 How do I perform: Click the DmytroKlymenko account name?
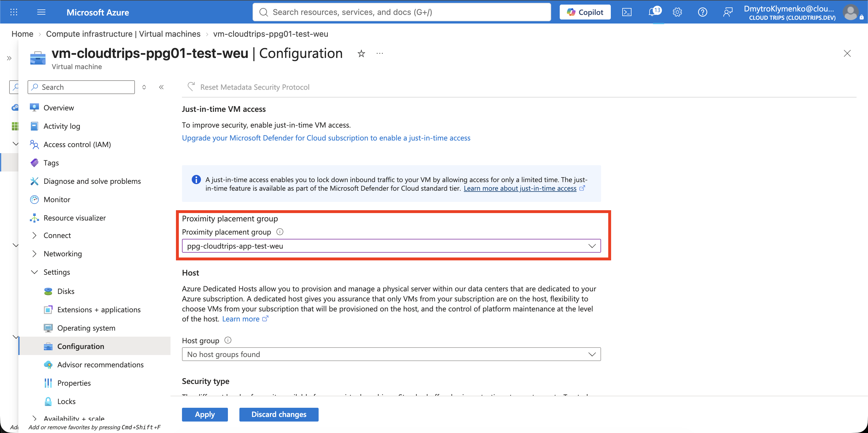789,9
